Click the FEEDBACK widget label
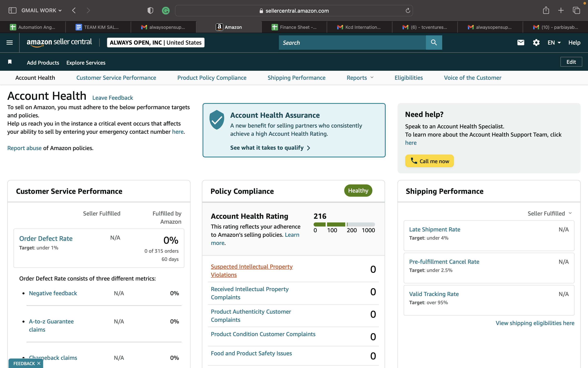 coord(24,363)
